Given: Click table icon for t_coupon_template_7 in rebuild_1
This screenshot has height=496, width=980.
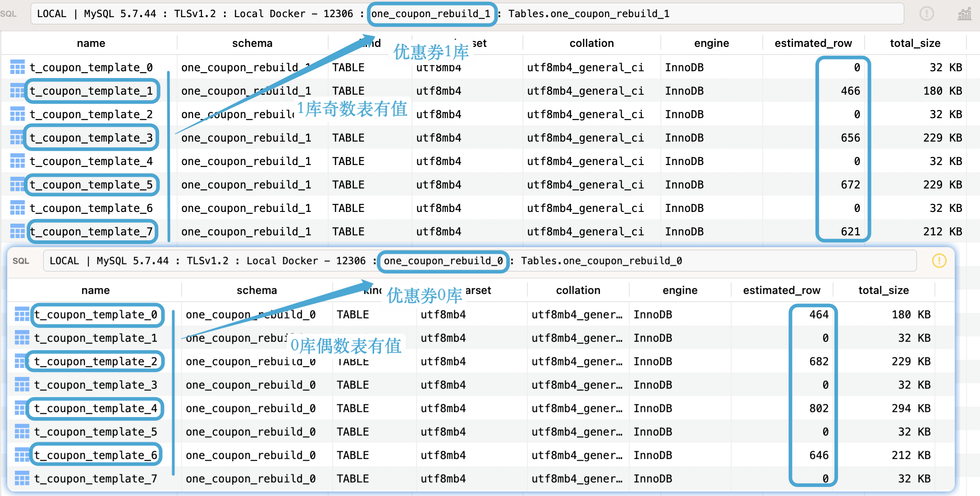Looking at the screenshot, I should tap(18, 232).
